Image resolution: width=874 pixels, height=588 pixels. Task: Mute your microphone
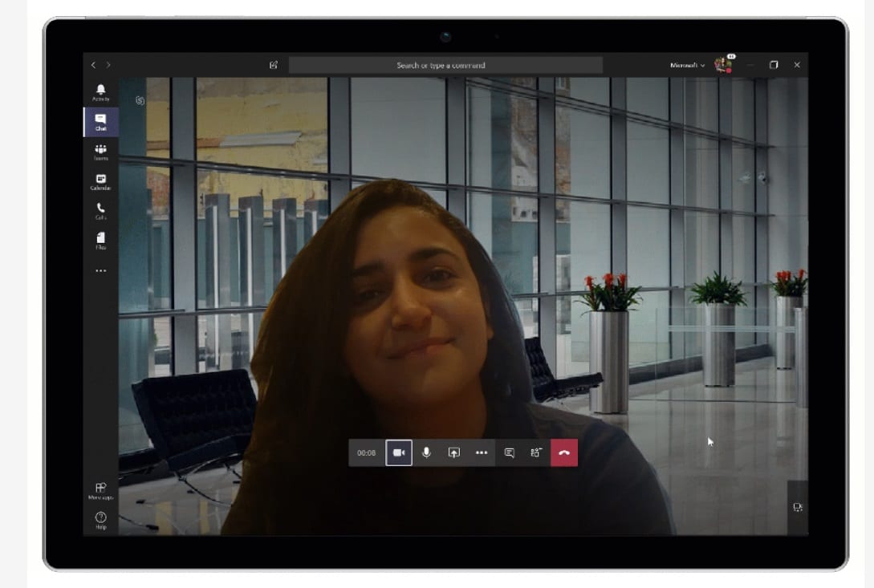(x=426, y=452)
